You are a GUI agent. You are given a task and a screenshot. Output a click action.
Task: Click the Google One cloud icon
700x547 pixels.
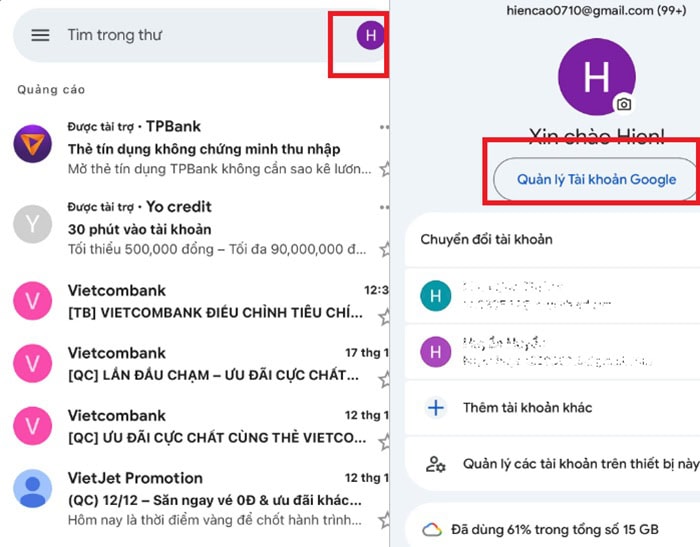(432, 530)
